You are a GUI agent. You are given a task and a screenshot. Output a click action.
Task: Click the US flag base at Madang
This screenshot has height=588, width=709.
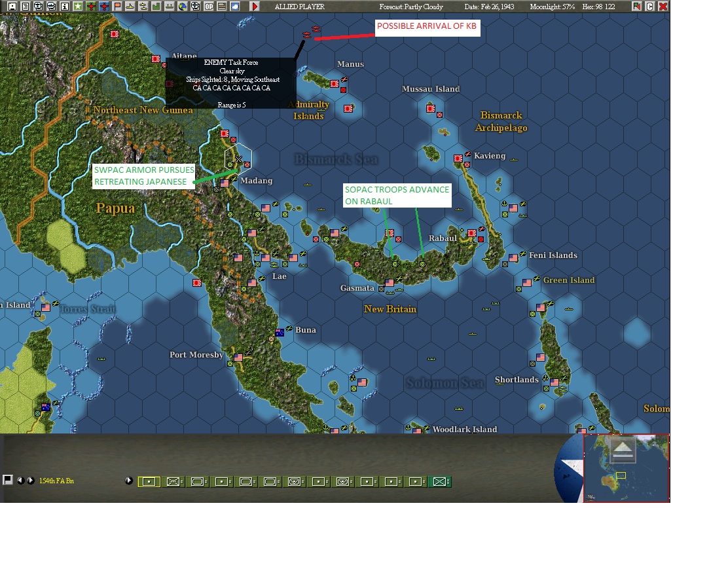(x=225, y=183)
